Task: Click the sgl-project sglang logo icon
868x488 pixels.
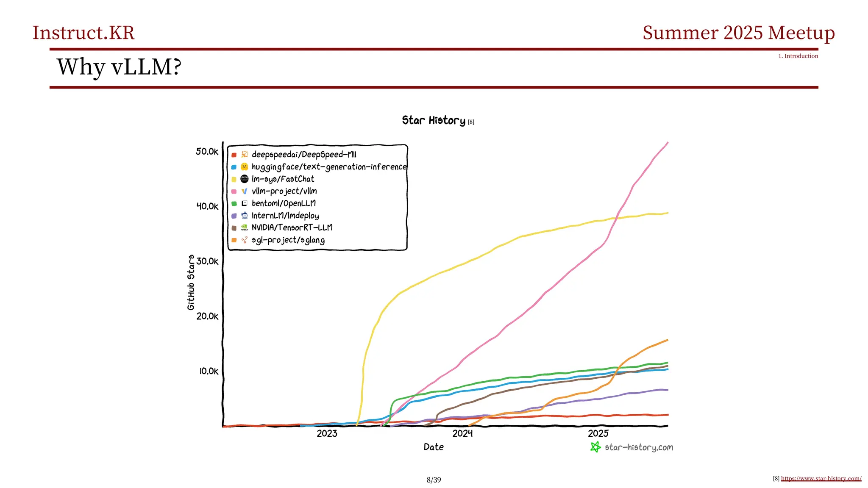Action: [245, 240]
